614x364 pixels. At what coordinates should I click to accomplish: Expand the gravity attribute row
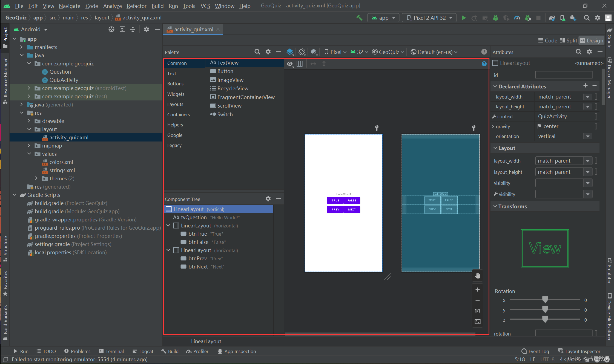pos(493,126)
